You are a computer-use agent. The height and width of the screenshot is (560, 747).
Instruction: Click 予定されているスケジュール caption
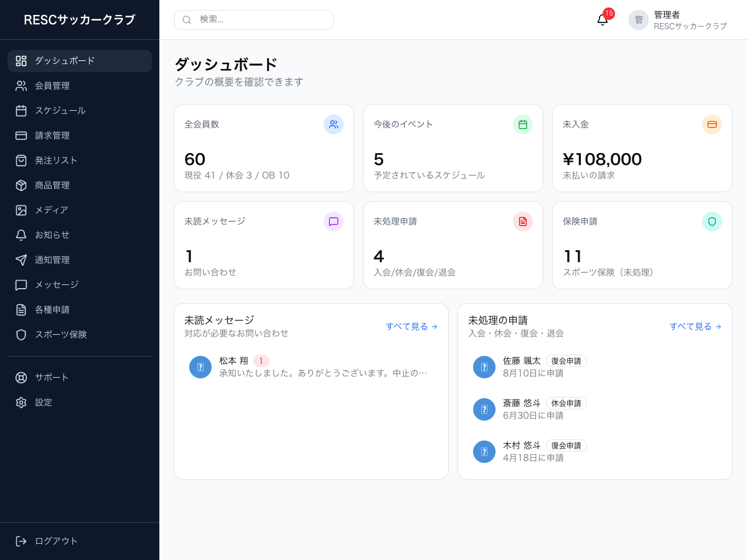pyautogui.click(x=429, y=175)
